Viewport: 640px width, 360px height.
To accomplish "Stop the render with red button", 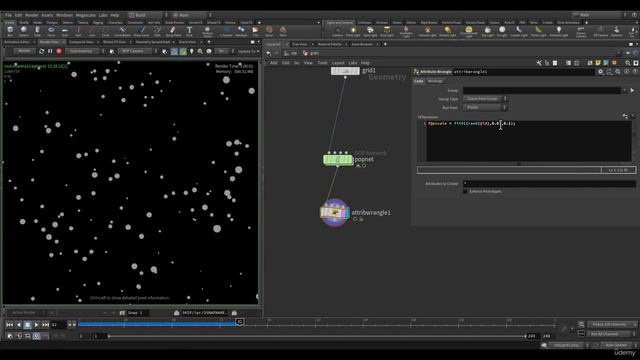I will pos(59,51).
